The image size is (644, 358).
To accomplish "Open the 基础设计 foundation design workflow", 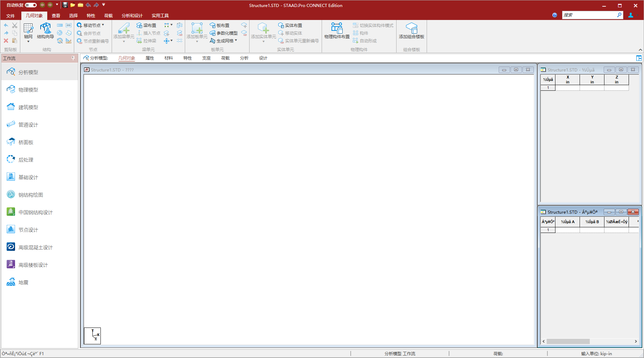I will tap(40, 177).
